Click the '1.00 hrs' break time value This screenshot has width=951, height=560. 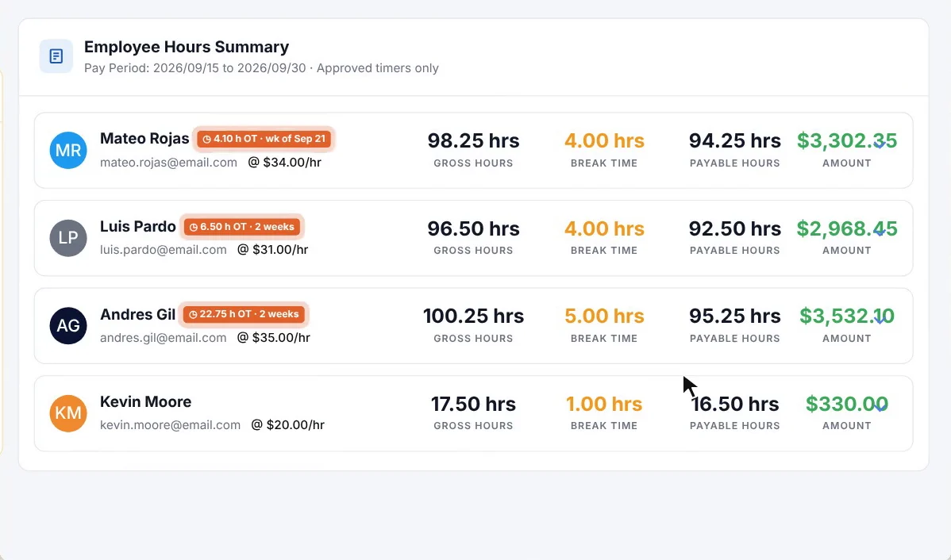pos(604,404)
